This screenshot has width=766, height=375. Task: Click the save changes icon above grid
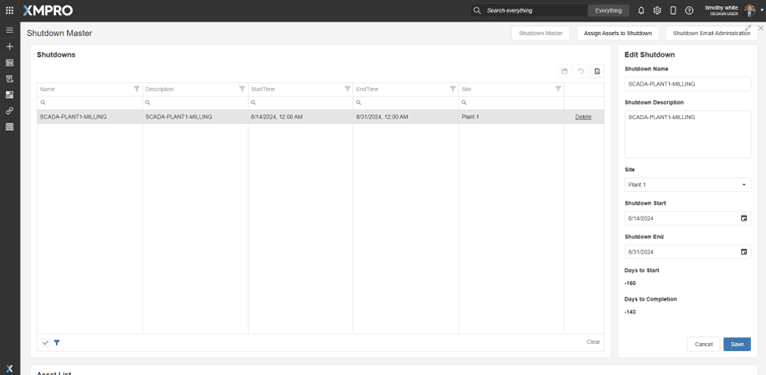(564, 71)
